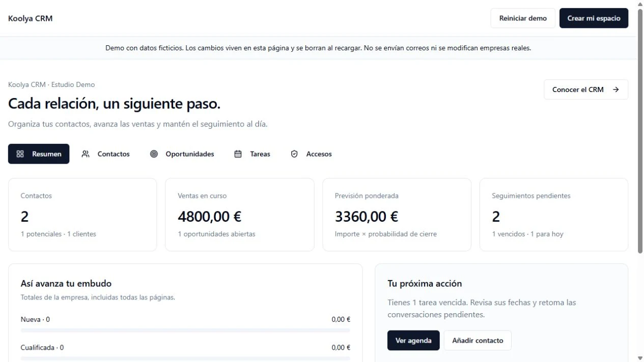Screen dimensions: 644x362
Task: Click Crear mi espacio button
Action: (x=594, y=18)
